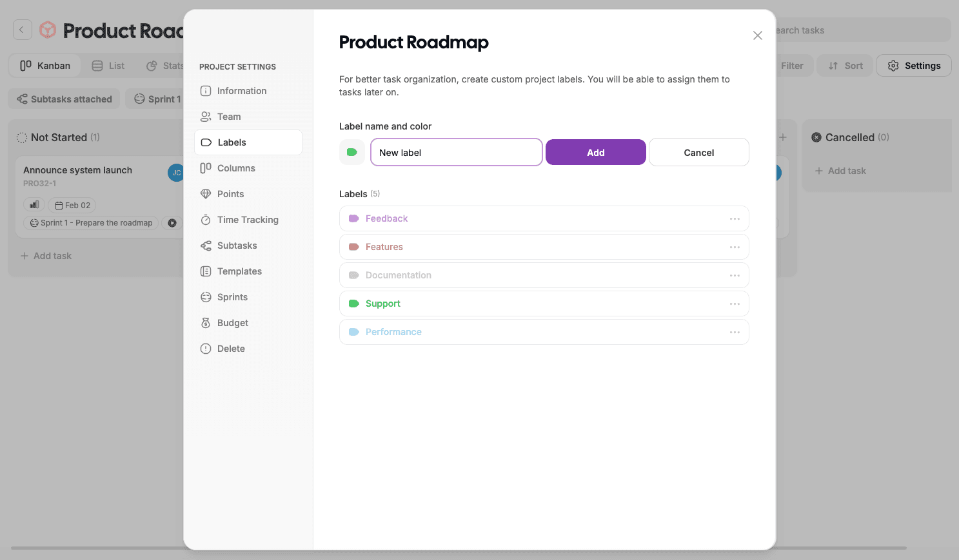Open the Time Tracking settings section

click(x=248, y=220)
